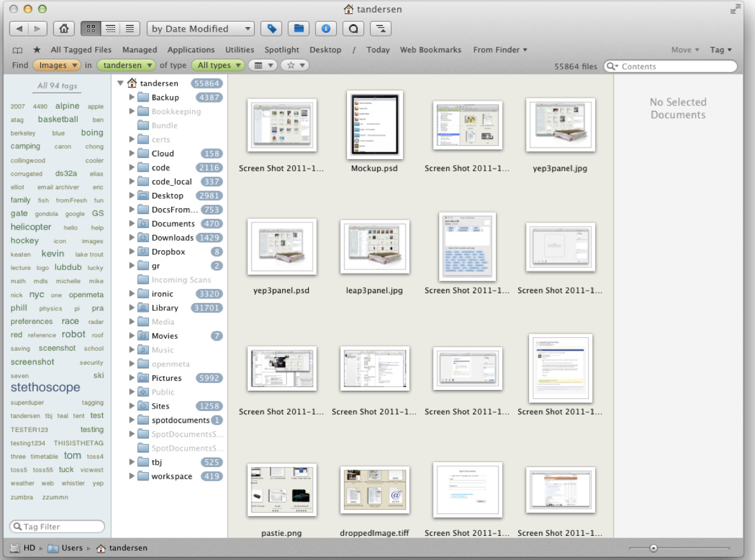Image resolution: width=755 pixels, height=560 pixels.
Task: Click the back navigation arrow
Action: pos(20,29)
